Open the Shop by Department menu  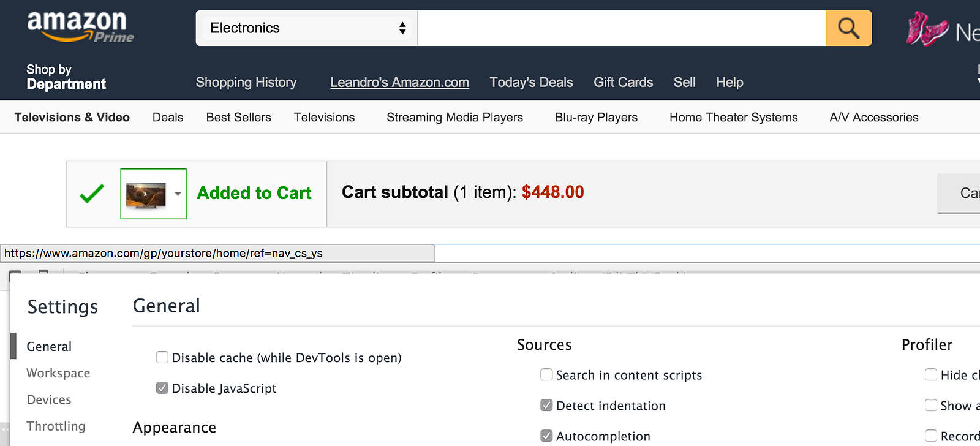(x=66, y=77)
